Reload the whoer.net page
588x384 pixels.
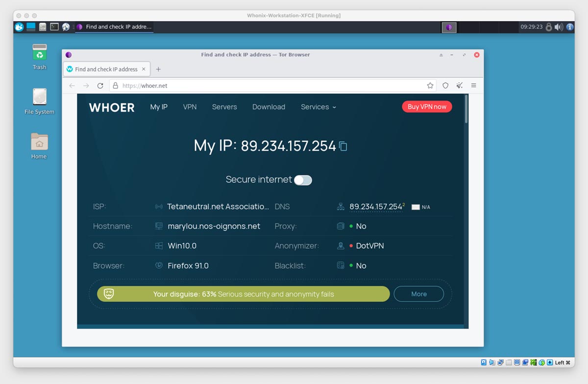pyautogui.click(x=100, y=85)
